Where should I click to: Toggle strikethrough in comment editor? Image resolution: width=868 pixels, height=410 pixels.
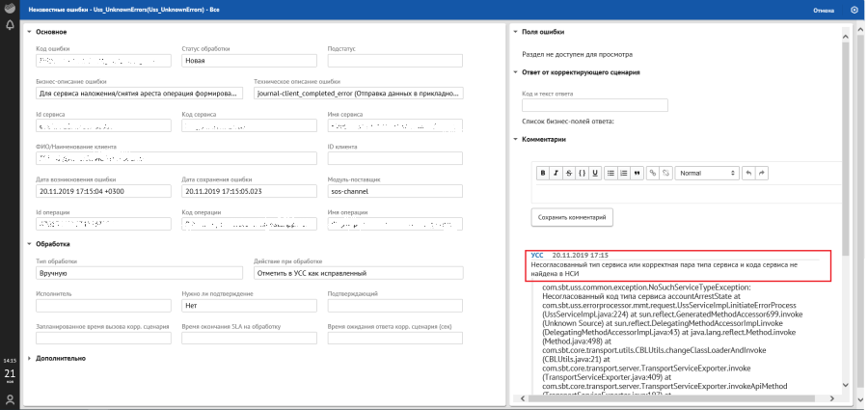568,173
